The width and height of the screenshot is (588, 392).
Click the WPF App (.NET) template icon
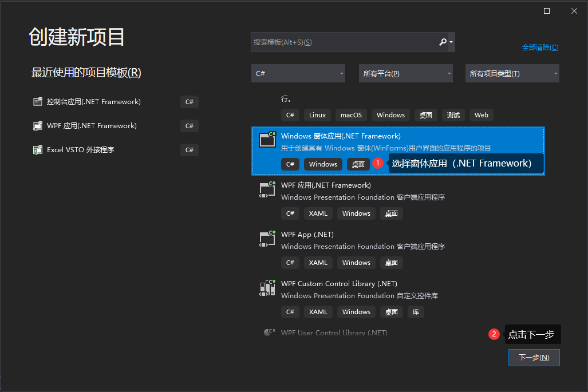click(267, 238)
